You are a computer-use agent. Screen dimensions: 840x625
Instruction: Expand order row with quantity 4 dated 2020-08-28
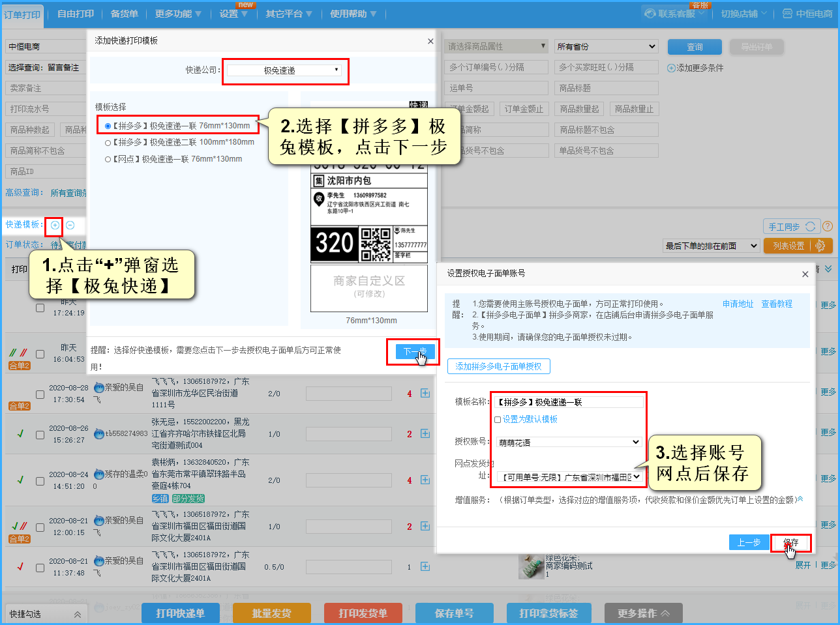tap(425, 393)
